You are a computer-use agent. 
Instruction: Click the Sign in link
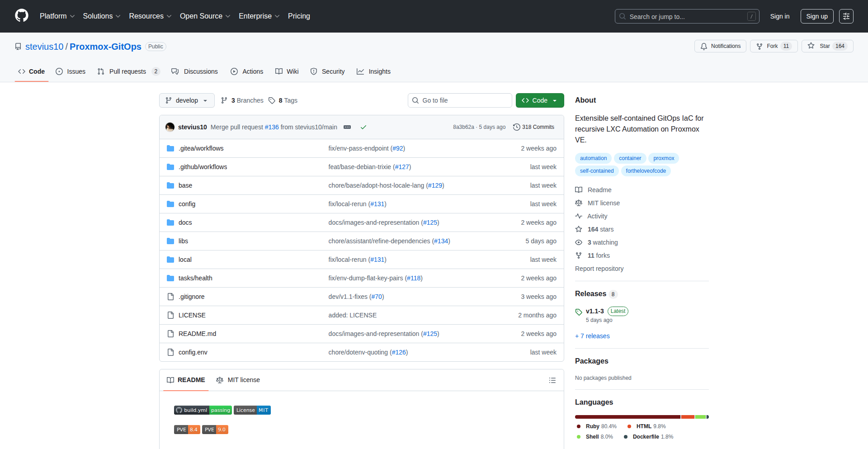(x=780, y=16)
